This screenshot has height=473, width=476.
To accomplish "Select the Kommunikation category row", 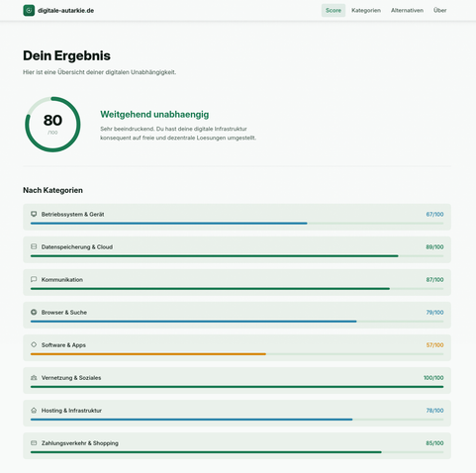I will click(237, 282).
